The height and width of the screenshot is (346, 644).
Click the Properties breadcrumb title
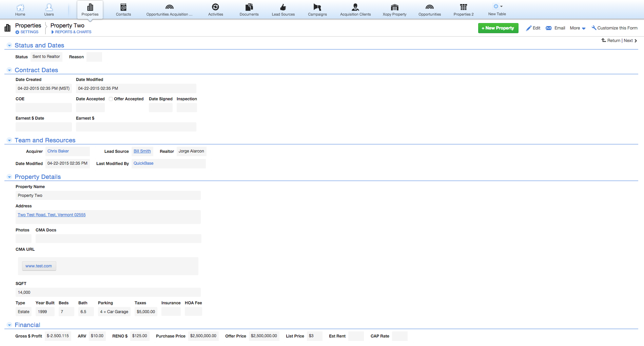coord(28,25)
